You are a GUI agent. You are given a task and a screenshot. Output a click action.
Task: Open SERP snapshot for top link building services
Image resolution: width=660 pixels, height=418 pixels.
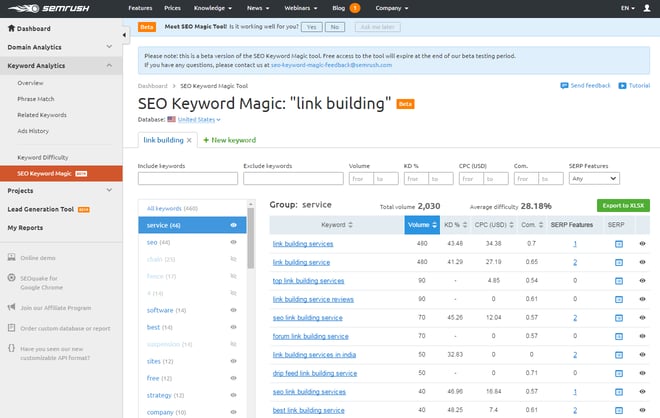(x=619, y=281)
